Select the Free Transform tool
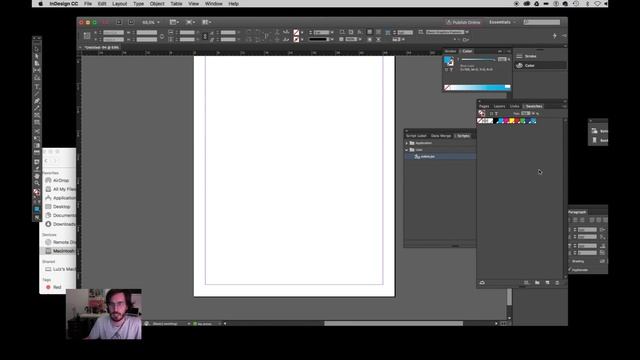Screen dimensions: 640x360 (x=37, y=138)
